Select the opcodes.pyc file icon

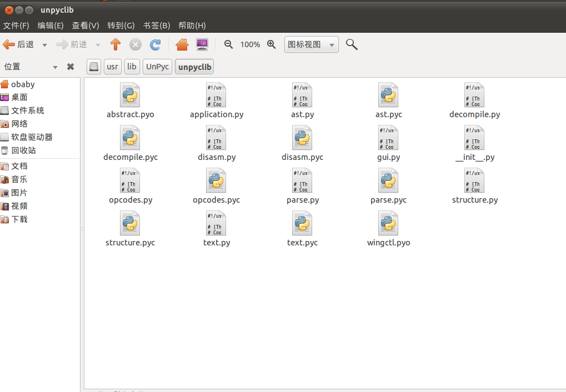216,180
